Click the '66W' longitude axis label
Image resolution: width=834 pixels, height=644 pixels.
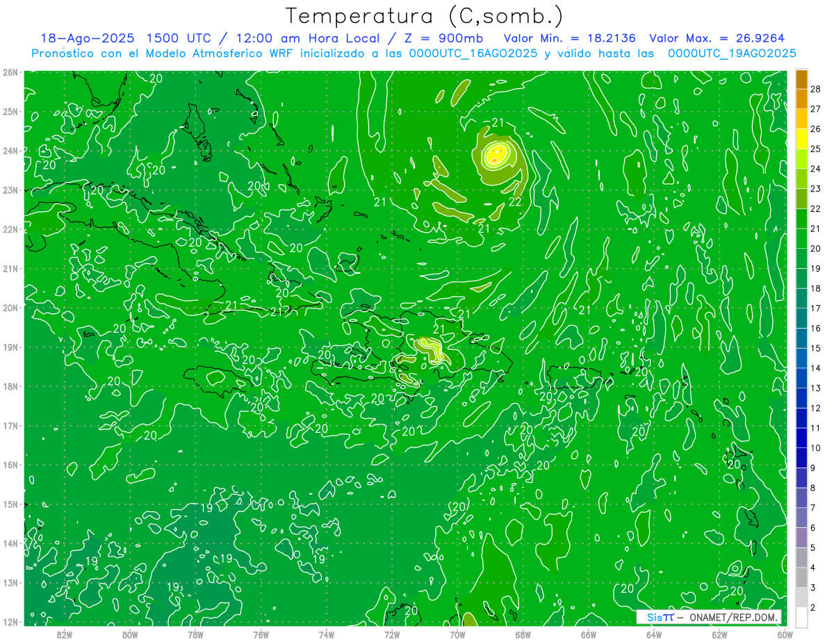click(x=589, y=634)
